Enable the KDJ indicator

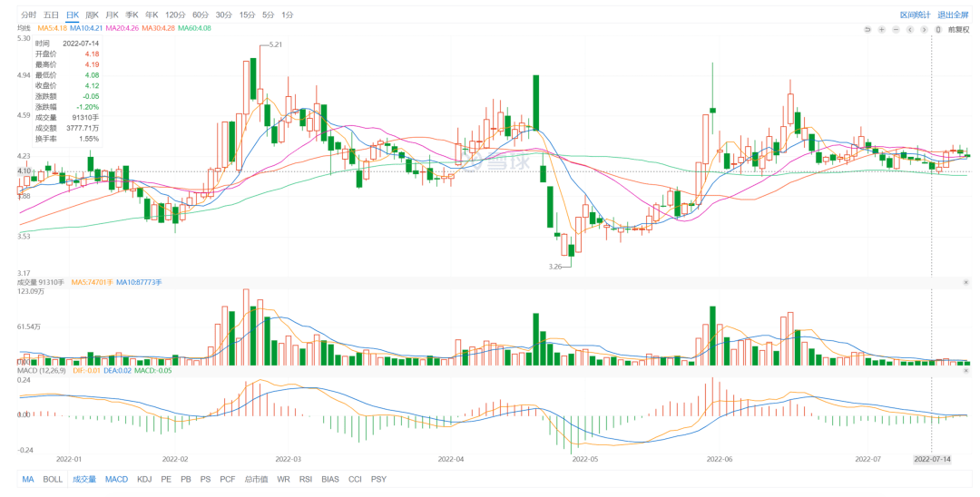(144, 479)
